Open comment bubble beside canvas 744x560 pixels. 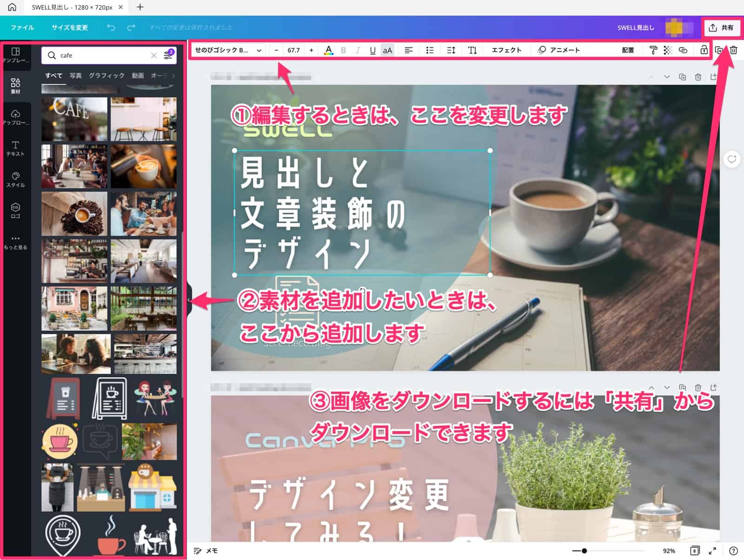[731, 160]
